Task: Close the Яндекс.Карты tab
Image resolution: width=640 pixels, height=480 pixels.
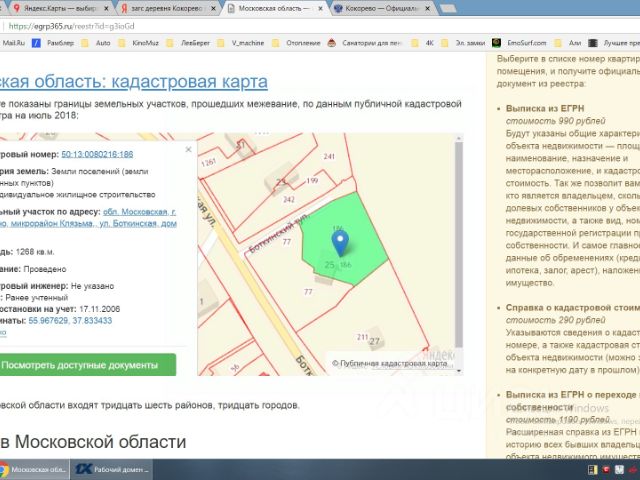Action: click(x=106, y=9)
